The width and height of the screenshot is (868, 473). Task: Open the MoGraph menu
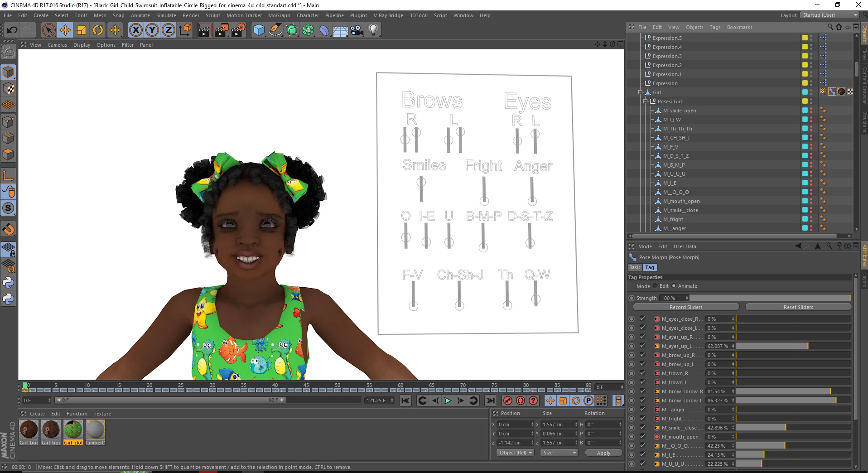click(x=279, y=15)
